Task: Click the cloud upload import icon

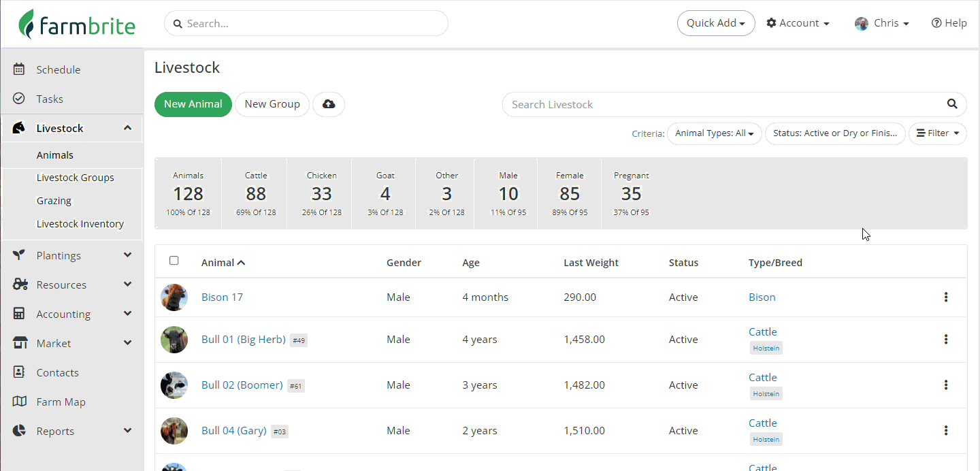Action: point(329,104)
